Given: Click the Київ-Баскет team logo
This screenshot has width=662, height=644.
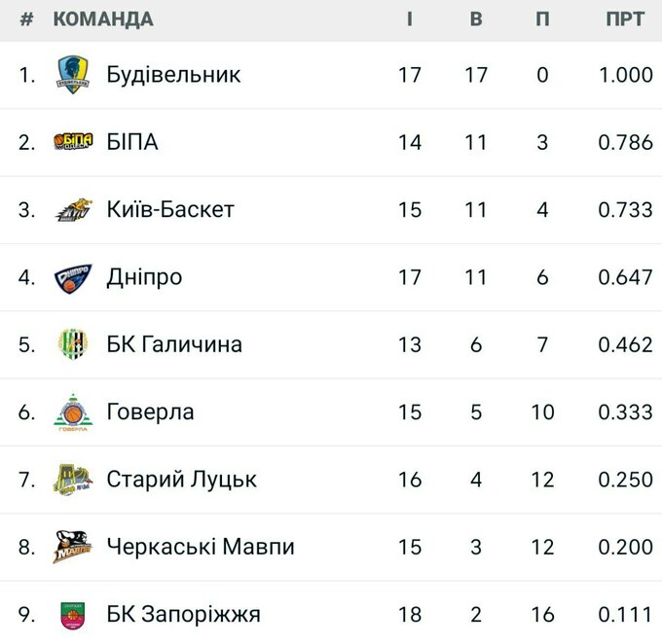Looking at the screenshot, I should [73, 209].
